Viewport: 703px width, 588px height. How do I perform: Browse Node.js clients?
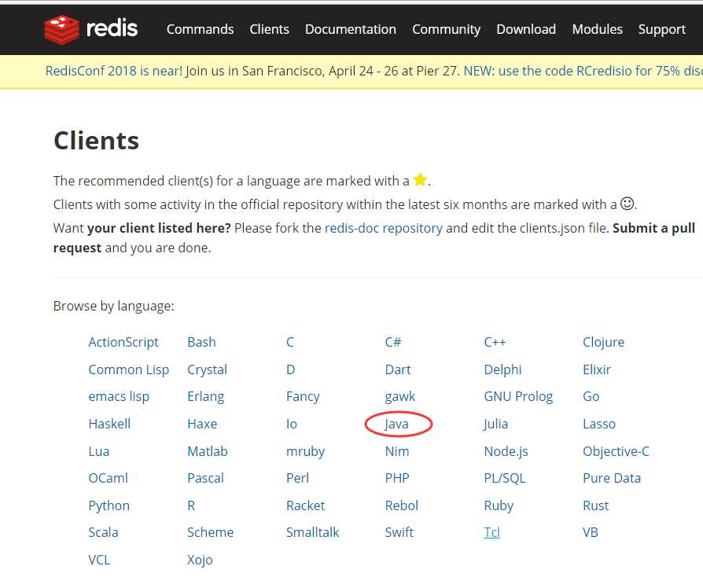(x=506, y=451)
